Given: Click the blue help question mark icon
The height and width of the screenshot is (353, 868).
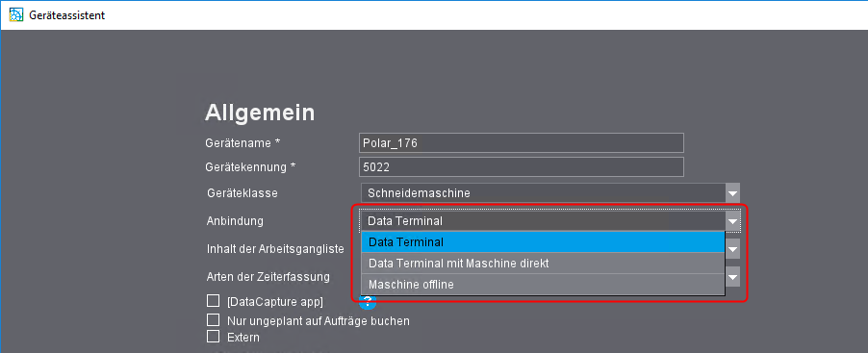Looking at the screenshot, I should click(x=368, y=302).
